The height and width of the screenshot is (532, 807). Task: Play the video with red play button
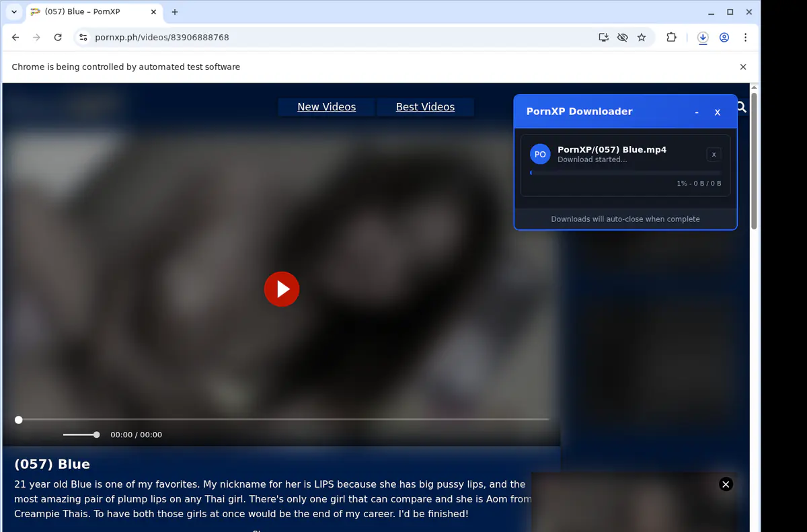[x=282, y=289]
